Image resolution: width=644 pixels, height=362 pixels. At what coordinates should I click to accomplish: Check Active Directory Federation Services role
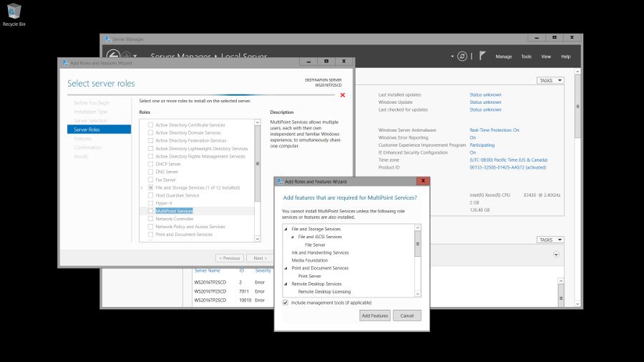(x=150, y=140)
